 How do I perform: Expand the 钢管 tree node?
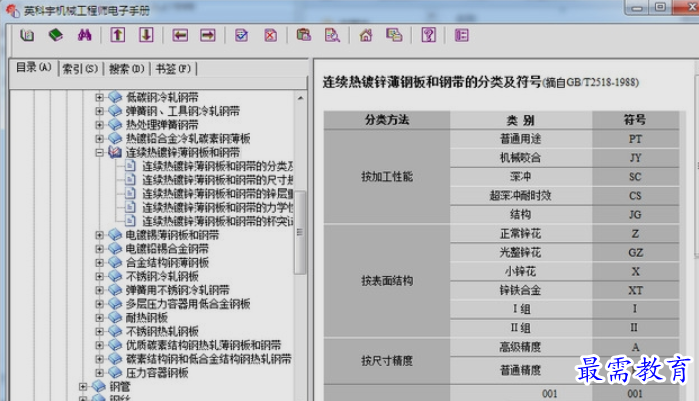83,386
